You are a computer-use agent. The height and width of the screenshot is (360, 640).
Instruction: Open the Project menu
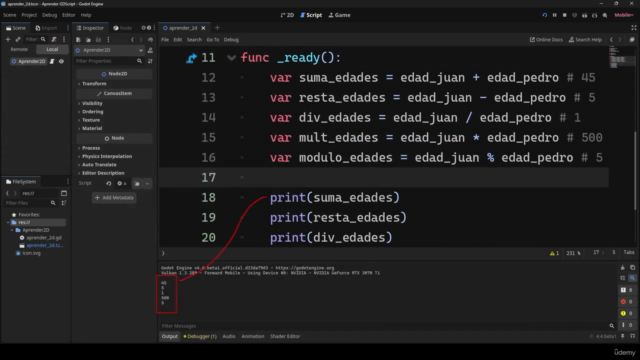pyautogui.click(x=29, y=15)
